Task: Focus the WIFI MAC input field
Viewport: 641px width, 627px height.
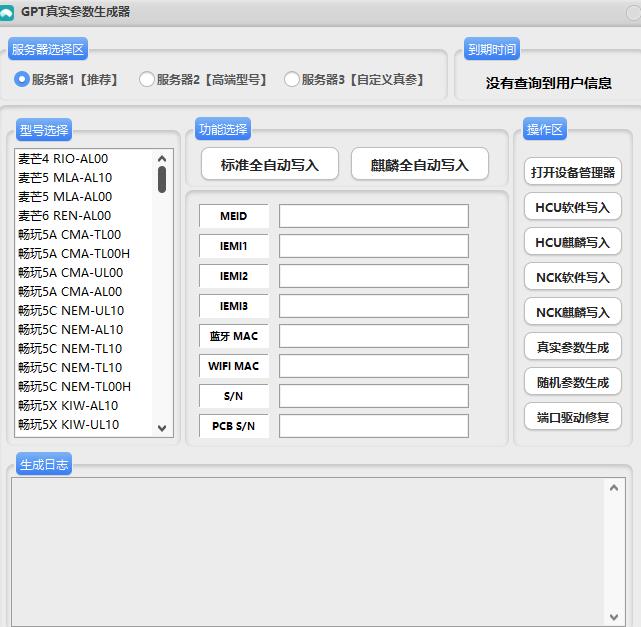Action: coord(374,366)
